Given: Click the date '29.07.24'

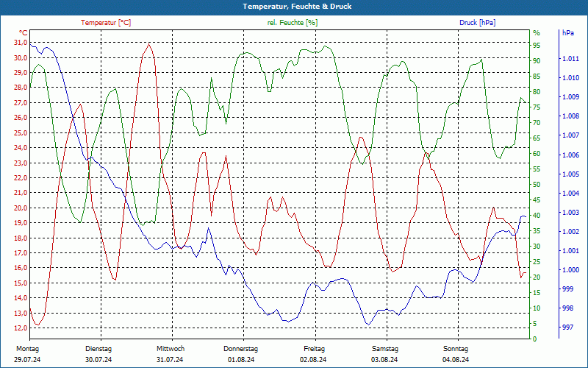Looking at the screenshot, I should pyautogui.click(x=27, y=360).
